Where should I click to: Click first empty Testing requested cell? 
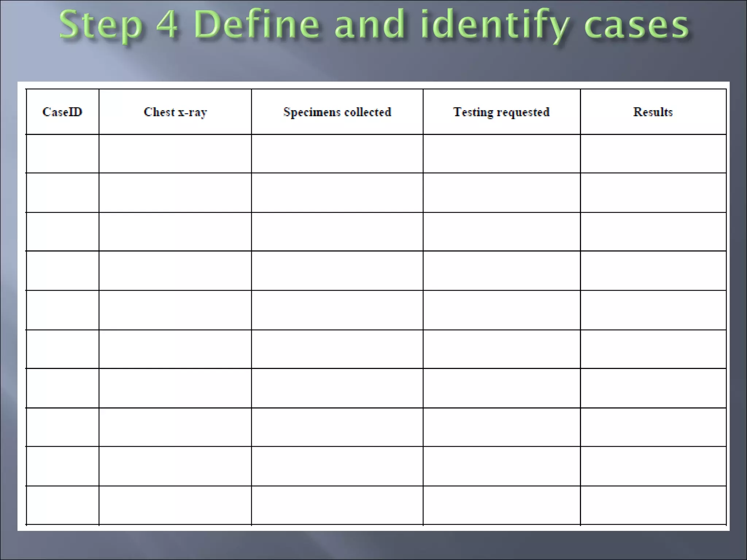point(501,153)
